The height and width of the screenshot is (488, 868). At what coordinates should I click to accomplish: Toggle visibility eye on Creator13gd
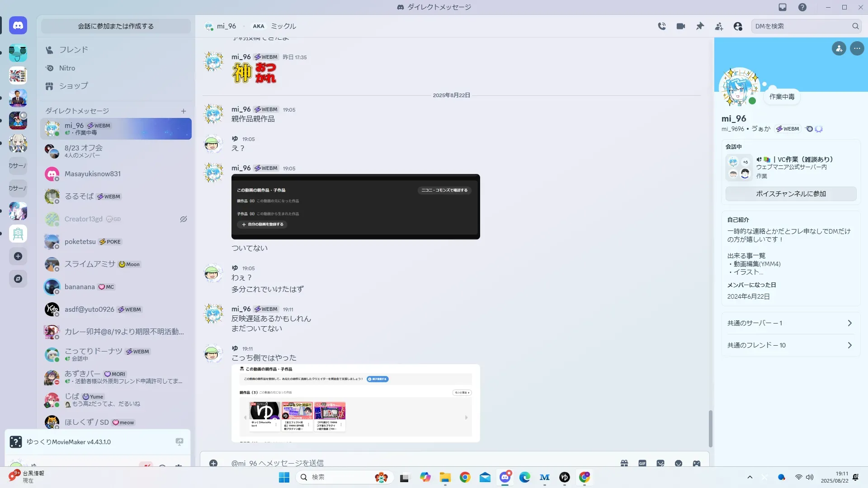point(184,219)
